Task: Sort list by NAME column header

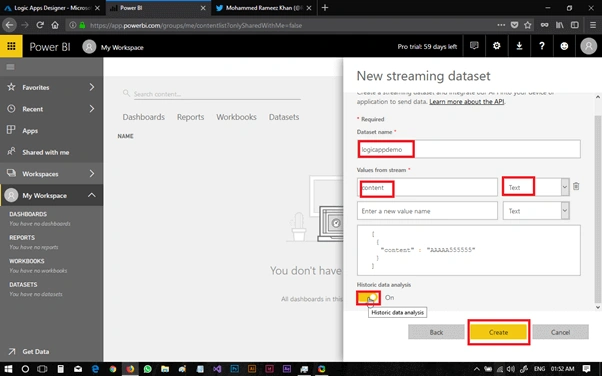Action: (x=126, y=136)
